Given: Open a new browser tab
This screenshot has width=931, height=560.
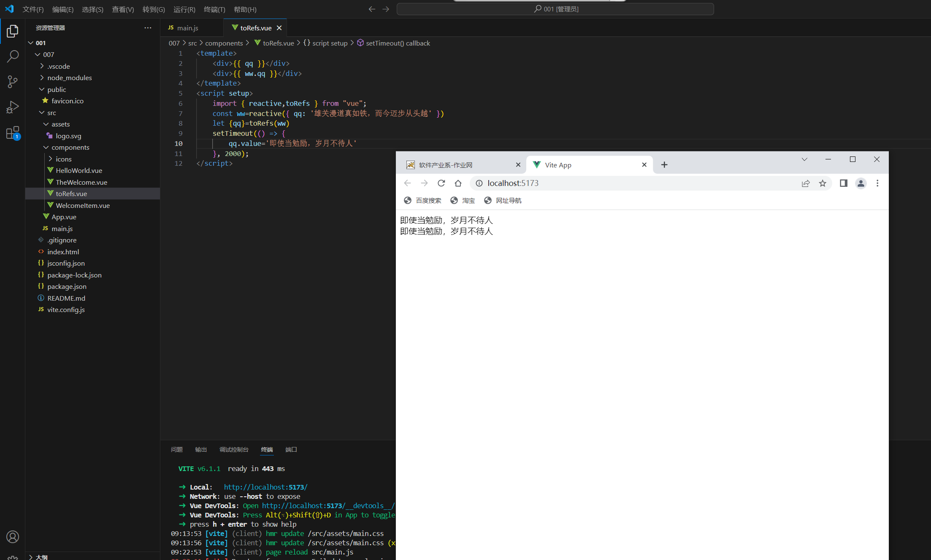Looking at the screenshot, I should pyautogui.click(x=664, y=165).
